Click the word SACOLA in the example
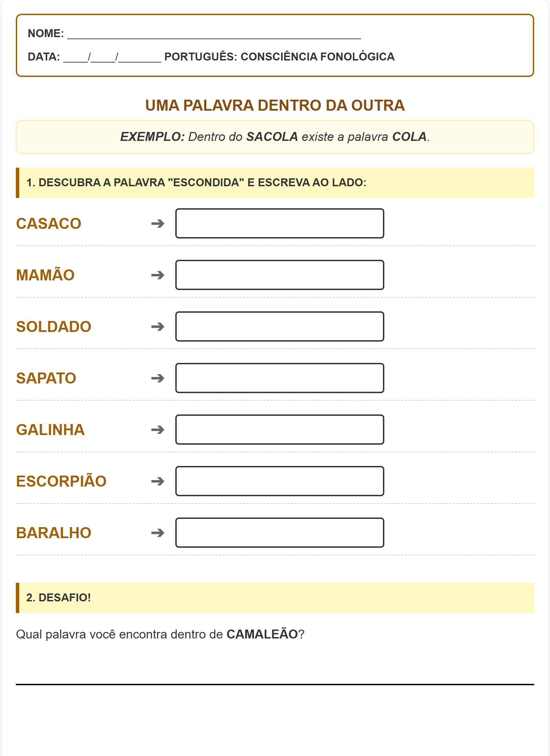Screen dimensions: 550x756 click(x=272, y=137)
